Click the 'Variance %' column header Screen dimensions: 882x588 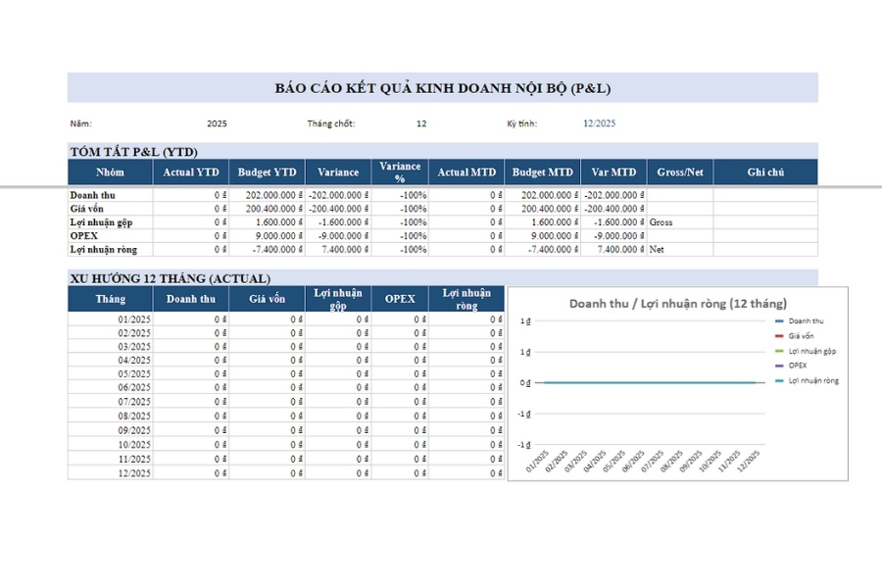click(x=400, y=172)
